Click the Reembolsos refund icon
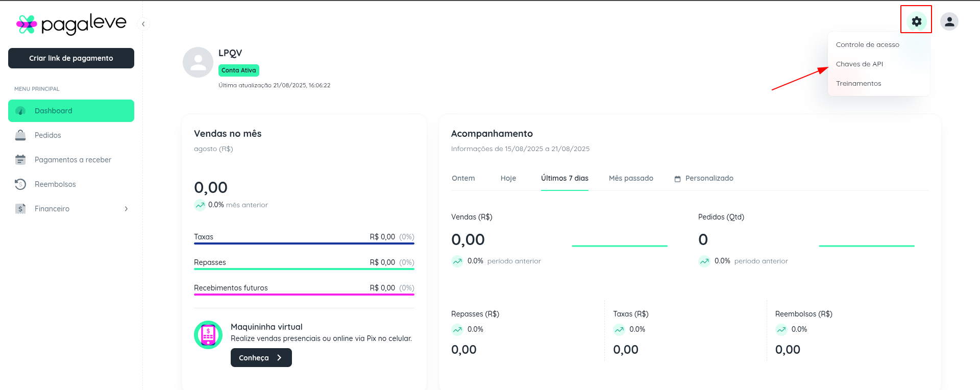This screenshot has height=390, width=980. point(20,184)
